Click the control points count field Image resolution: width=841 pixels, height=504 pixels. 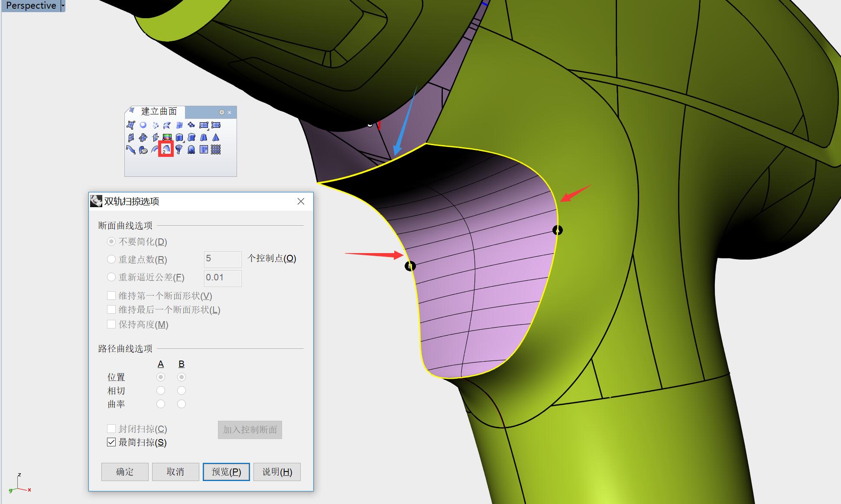coord(222,259)
